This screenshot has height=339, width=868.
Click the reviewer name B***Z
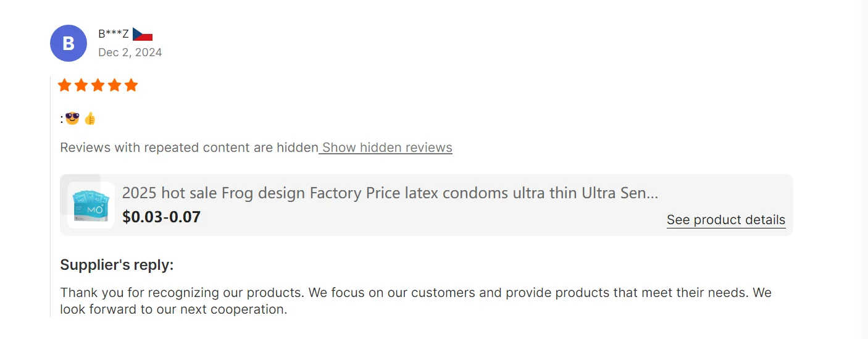click(114, 34)
